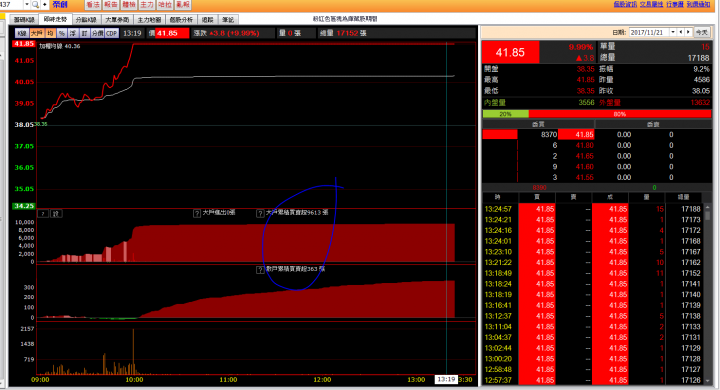Select the 12:57:37 tick row
The width and height of the screenshot is (720, 390).
pos(592,380)
